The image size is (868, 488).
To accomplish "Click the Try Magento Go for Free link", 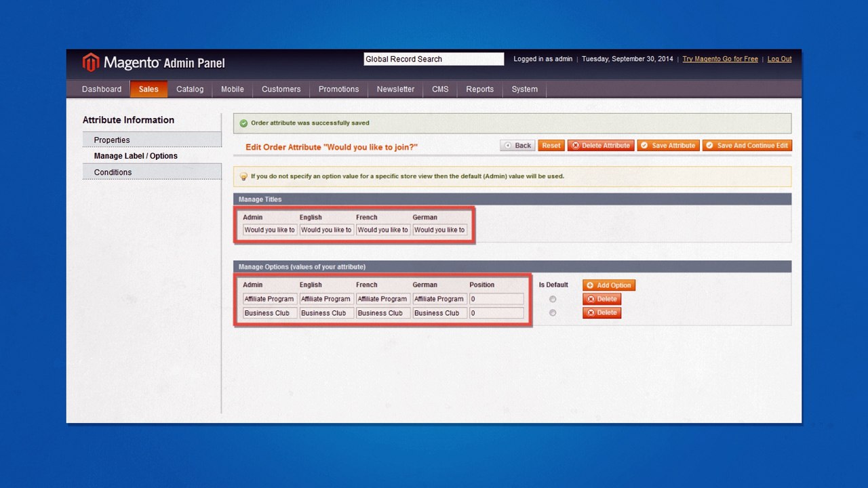I will pos(720,59).
